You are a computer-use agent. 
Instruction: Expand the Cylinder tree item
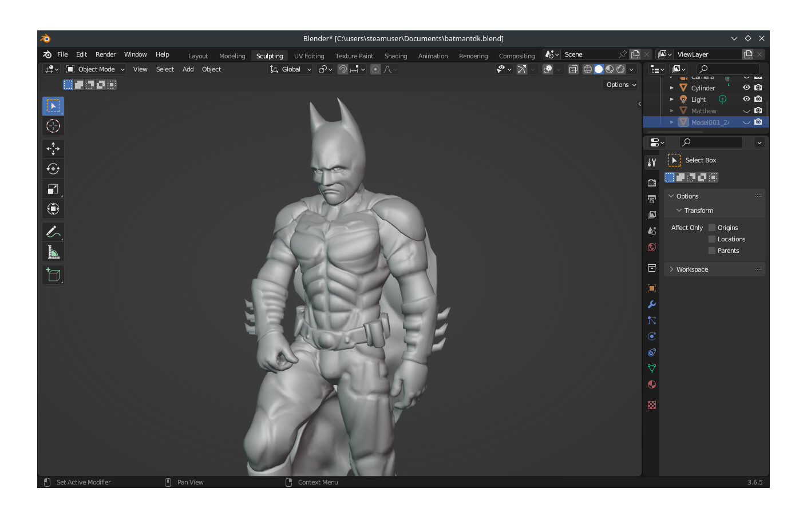click(x=672, y=88)
